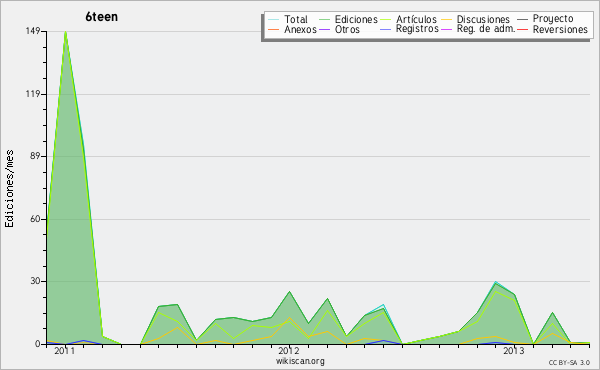Select the Reg. de adm. legend entry
Viewport: 600px width, 370px height.
(x=478, y=29)
